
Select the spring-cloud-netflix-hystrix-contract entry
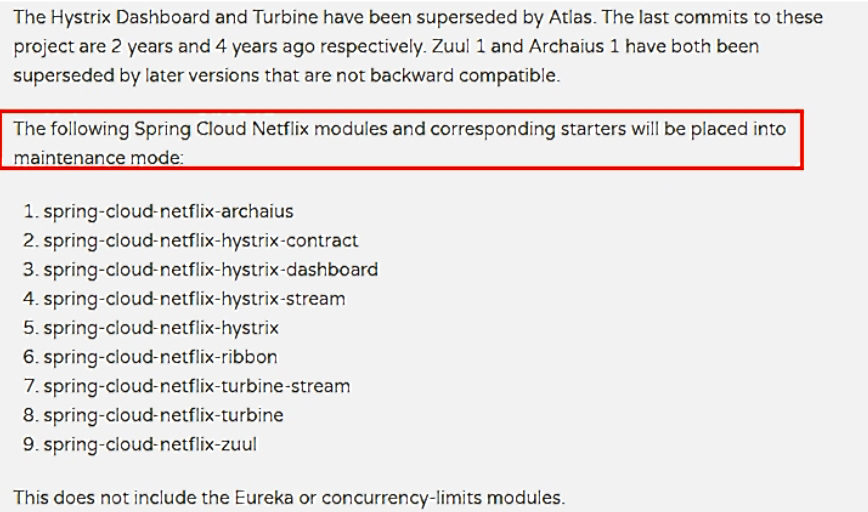point(200,241)
